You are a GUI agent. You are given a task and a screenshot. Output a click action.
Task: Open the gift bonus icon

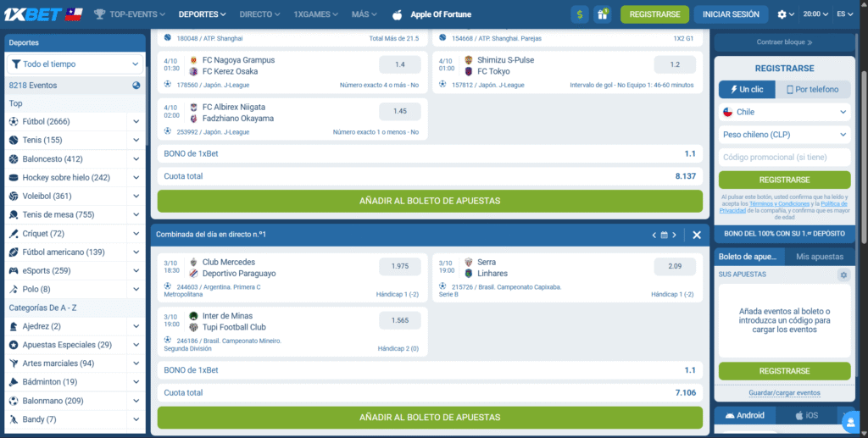coord(602,14)
